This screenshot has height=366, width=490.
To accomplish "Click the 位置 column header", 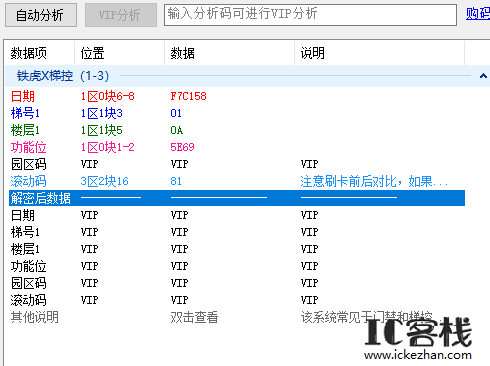I will (120, 53).
